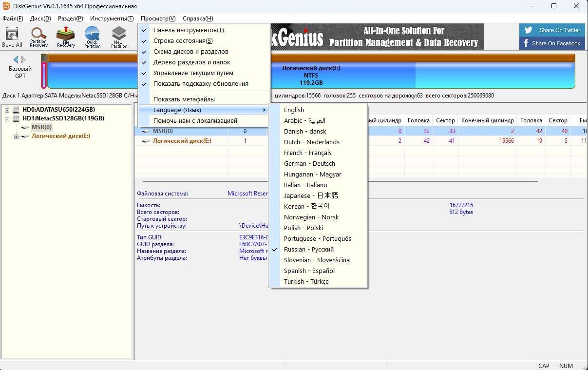Launch Partition Recovery from the toolbar
This screenshot has height=370, width=588.
(38, 37)
